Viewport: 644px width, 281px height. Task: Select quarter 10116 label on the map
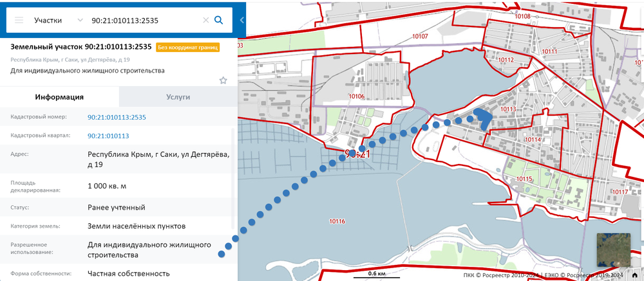click(337, 221)
